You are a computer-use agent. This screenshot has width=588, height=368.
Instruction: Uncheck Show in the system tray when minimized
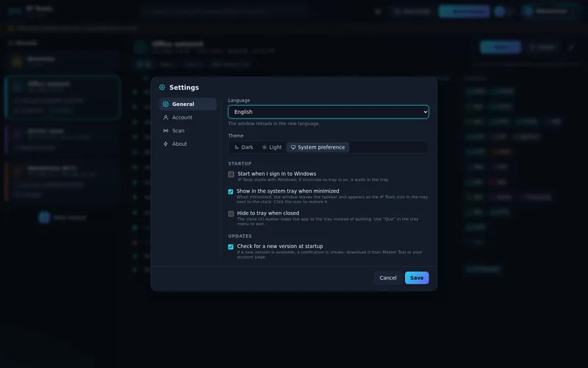[231, 191]
